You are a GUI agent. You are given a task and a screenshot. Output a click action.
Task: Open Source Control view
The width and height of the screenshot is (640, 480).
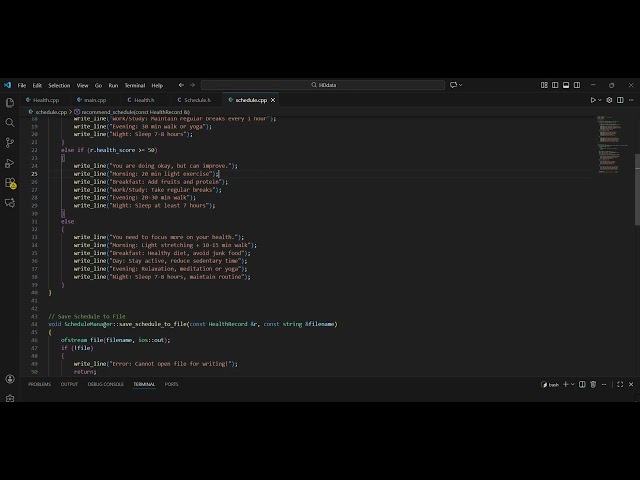coord(10,142)
